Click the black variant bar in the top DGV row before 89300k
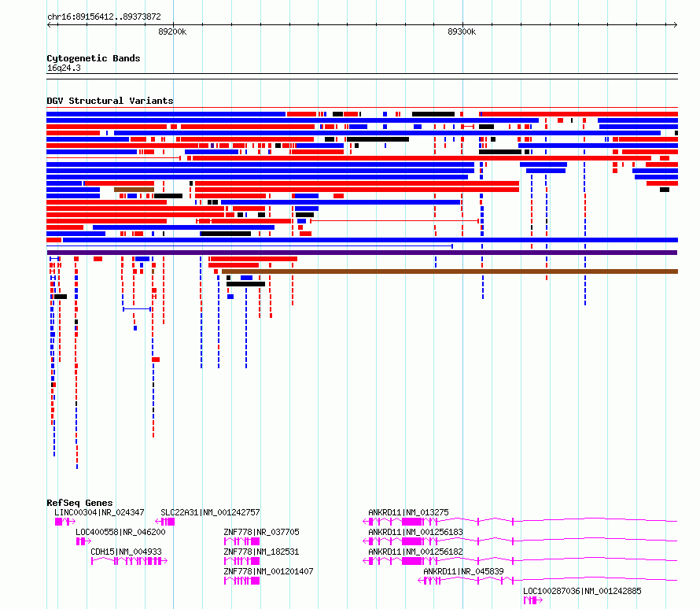 tap(433, 114)
